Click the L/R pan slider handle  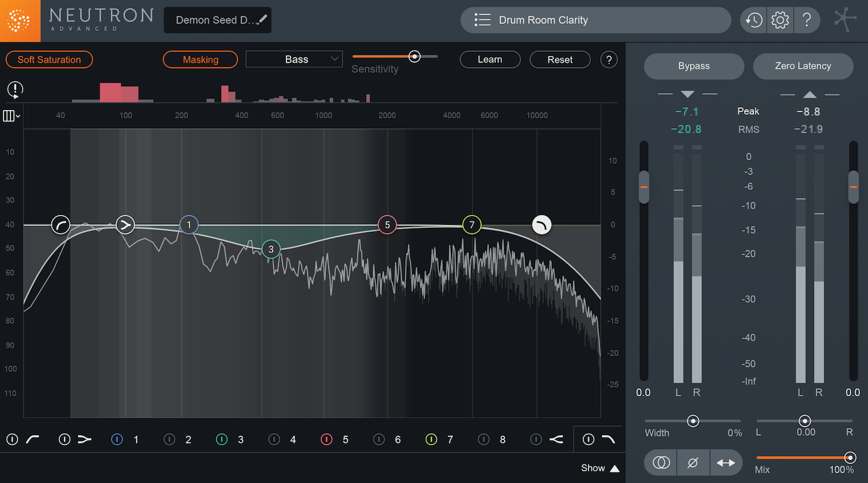pyautogui.click(x=805, y=421)
